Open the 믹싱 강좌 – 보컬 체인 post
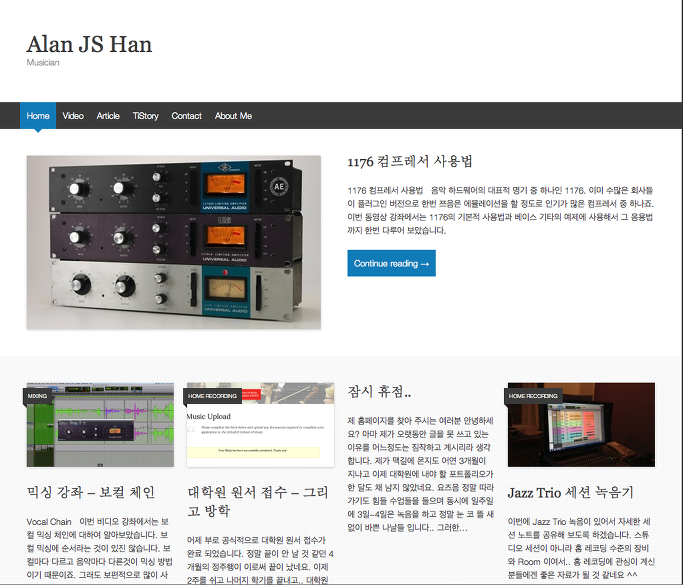The image size is (683, 585). (x=91, y=492)
